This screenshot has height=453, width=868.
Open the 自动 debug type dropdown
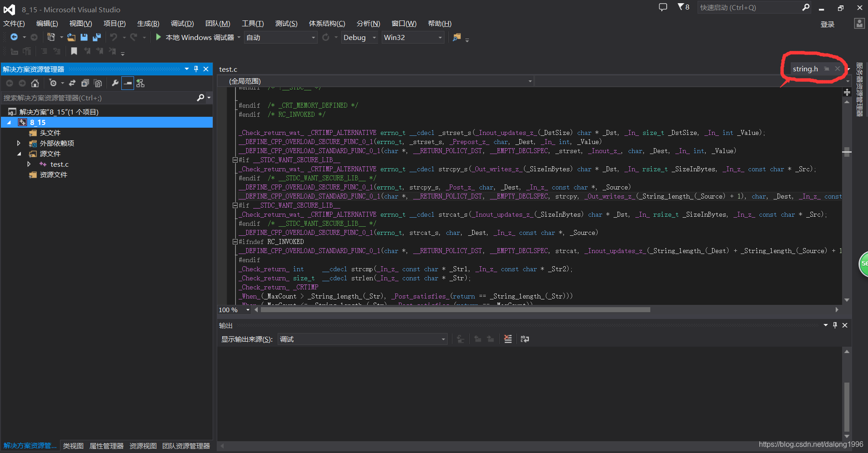click(280, 37)
